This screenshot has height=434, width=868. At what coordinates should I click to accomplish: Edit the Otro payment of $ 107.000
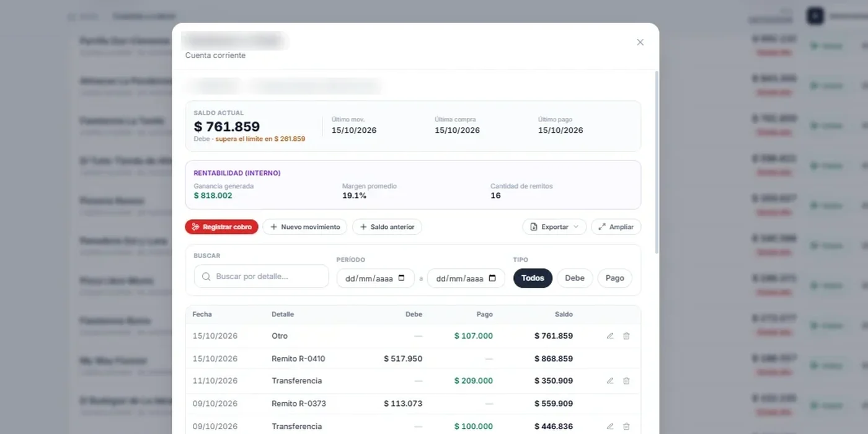coord(610,336)
